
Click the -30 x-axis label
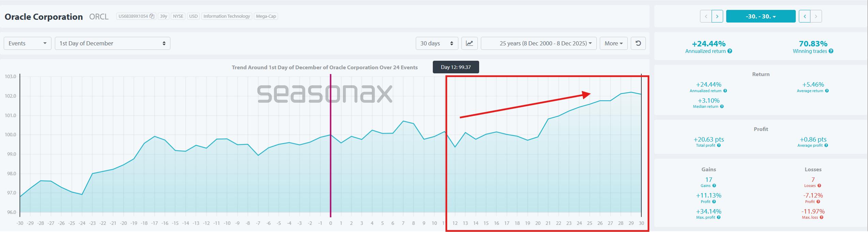(x=20, y=223)
